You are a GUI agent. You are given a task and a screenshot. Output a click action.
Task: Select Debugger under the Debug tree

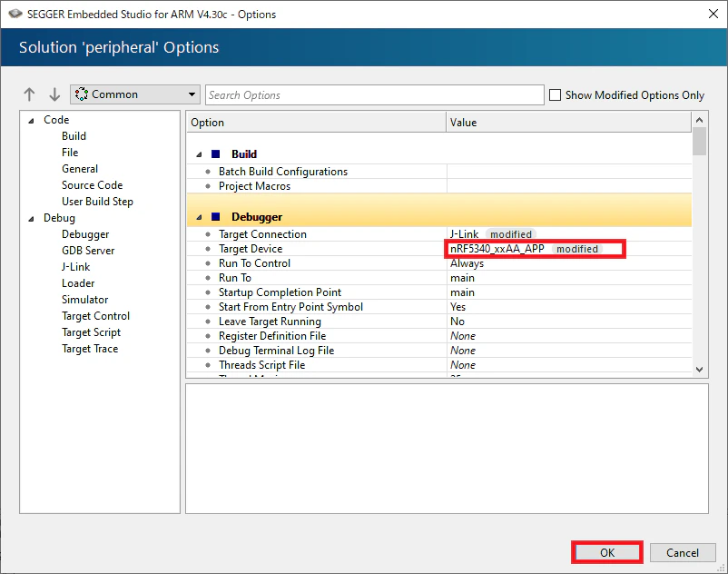pos(85,234)
